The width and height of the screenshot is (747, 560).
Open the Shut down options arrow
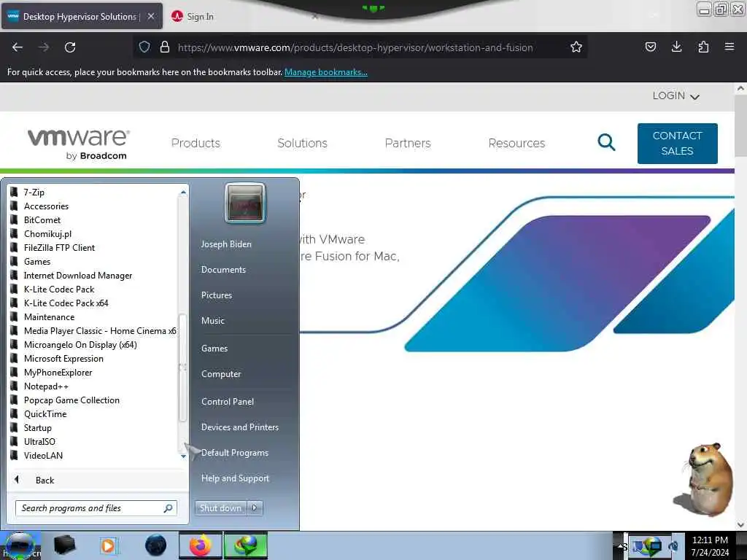255,508
